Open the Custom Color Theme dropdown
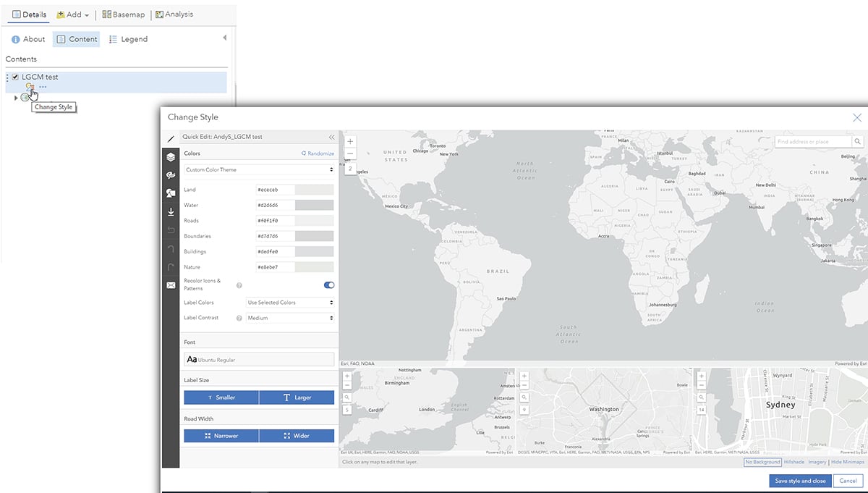Viewport: 868px width, 493px height. coord(259,169)
